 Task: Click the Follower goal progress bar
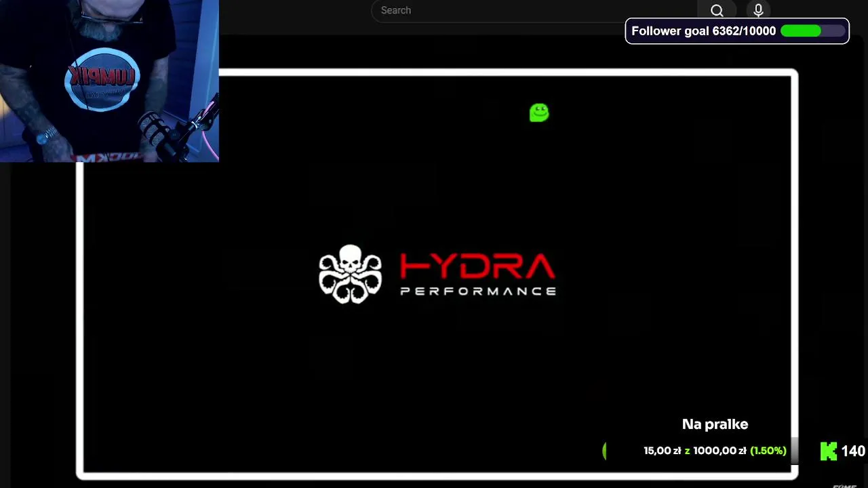tap(812, 31)
